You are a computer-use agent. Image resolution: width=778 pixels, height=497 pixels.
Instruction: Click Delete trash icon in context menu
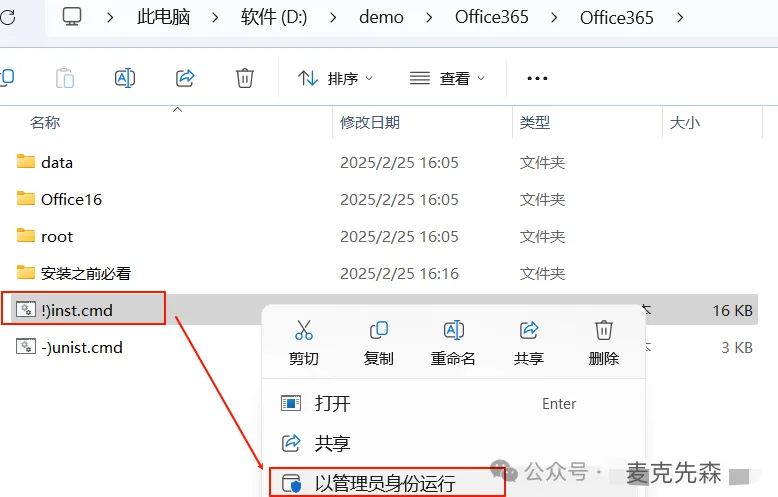tap(603, 330)
